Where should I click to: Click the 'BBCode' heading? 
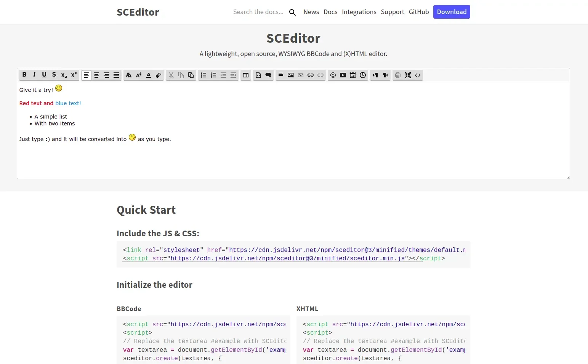[x=129, y=309]
